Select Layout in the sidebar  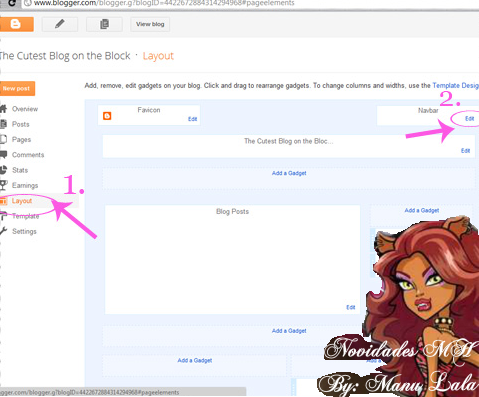pyautogui.click(x=22, y=201)
